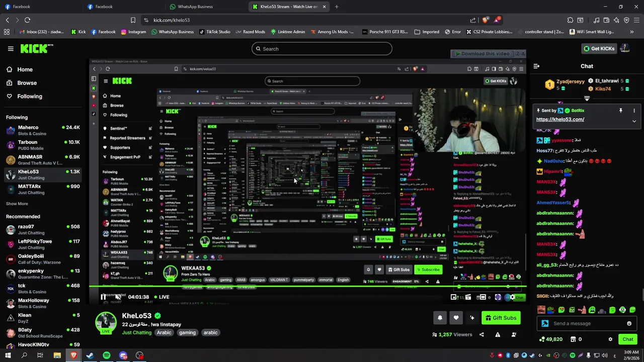Collapse the chat panel arrow icon
644x362 pixels.
click(536, 66)
